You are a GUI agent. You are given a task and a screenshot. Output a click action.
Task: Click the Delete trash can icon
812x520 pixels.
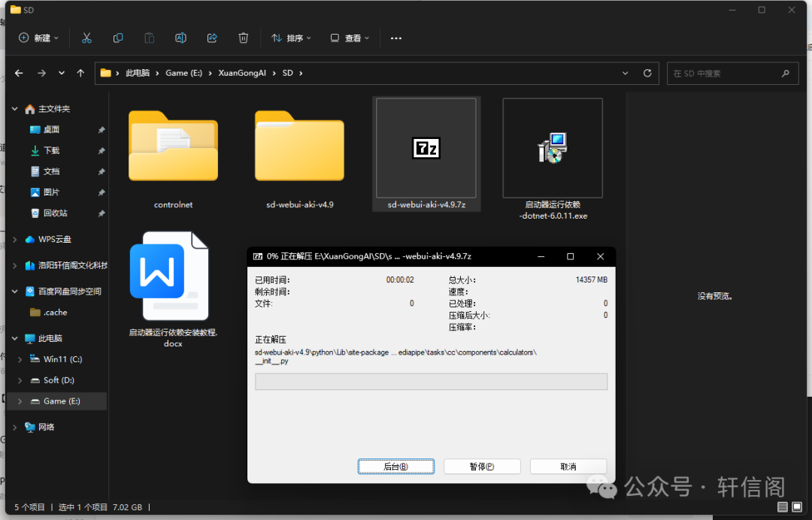pos(244,38)
